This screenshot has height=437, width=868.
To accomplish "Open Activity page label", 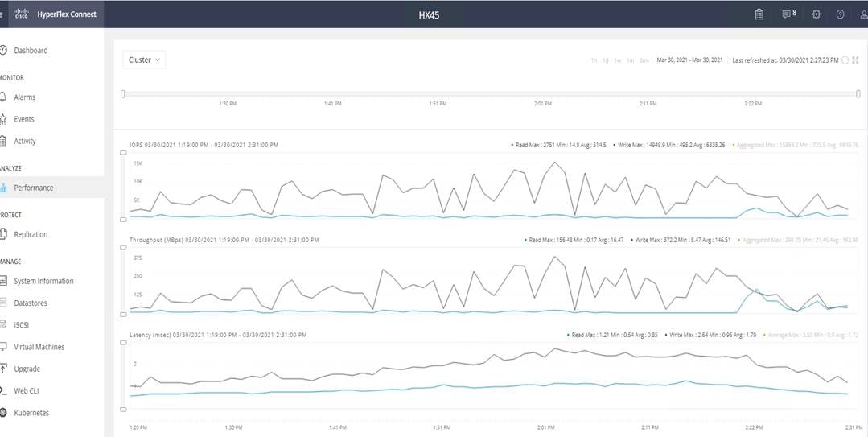I will pyautogui.click(x=25, y=141).
